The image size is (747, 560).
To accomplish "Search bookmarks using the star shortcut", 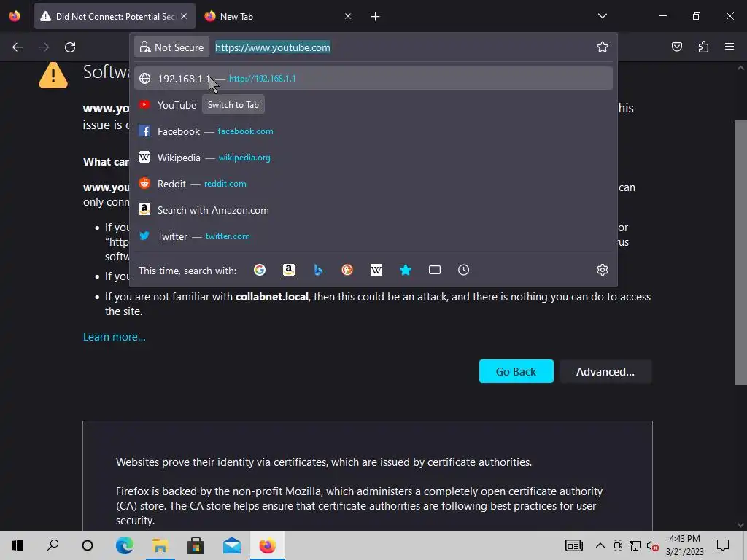I will (x=406, y=270).
